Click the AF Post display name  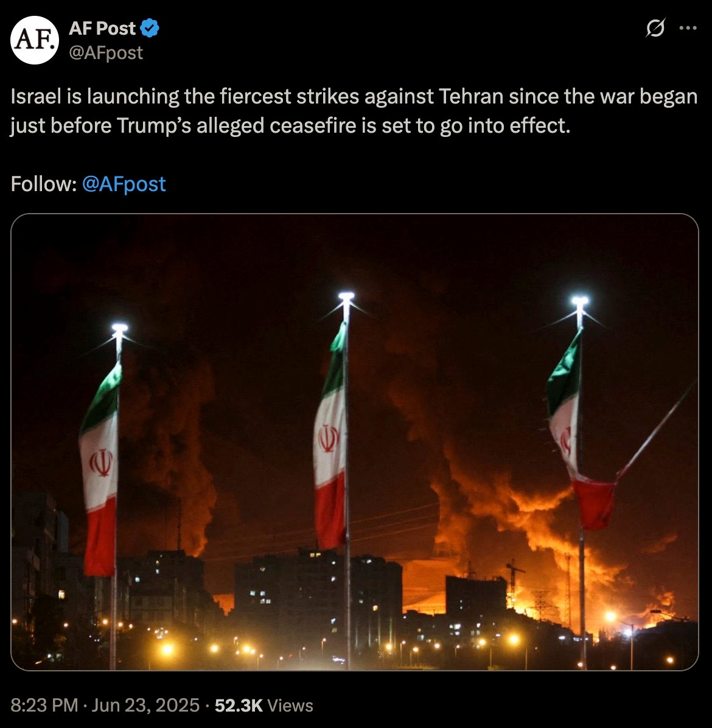(102, 29)
